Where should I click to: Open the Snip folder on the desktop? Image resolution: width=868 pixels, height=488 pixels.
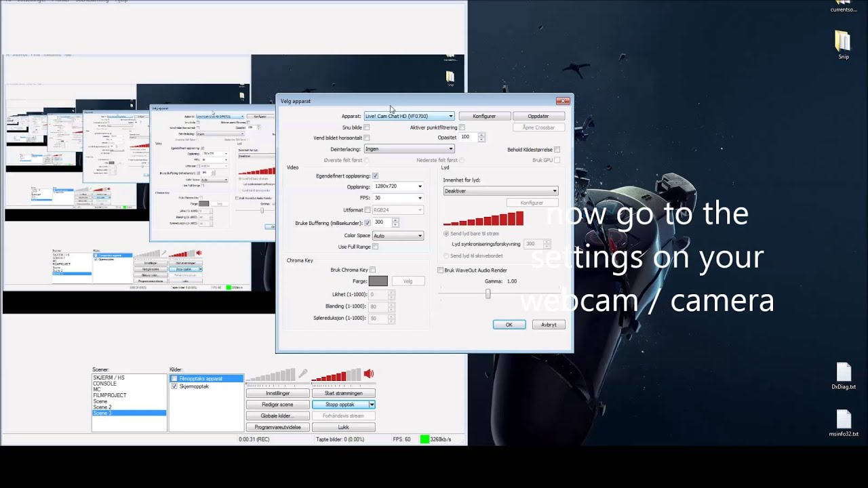coord(843,45)
